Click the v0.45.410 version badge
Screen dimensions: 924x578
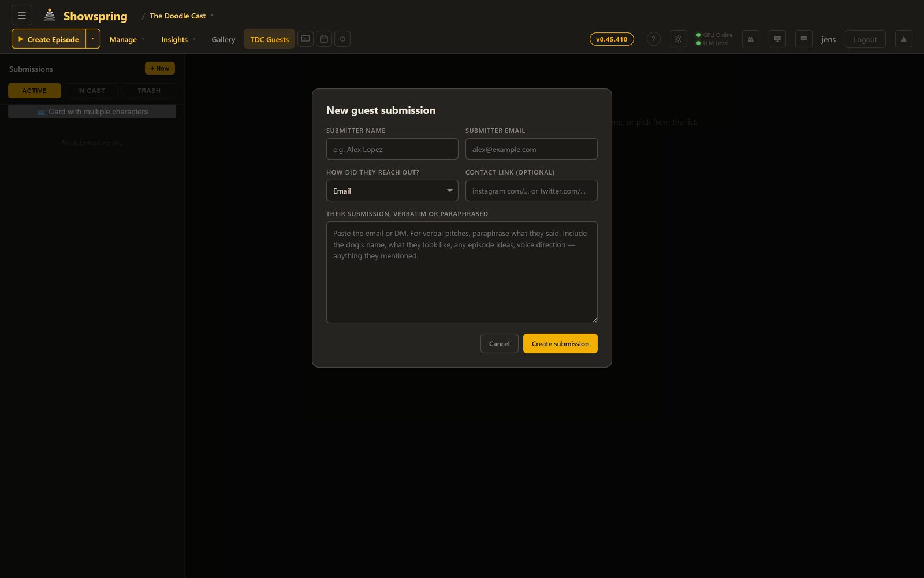click(612, 39)
